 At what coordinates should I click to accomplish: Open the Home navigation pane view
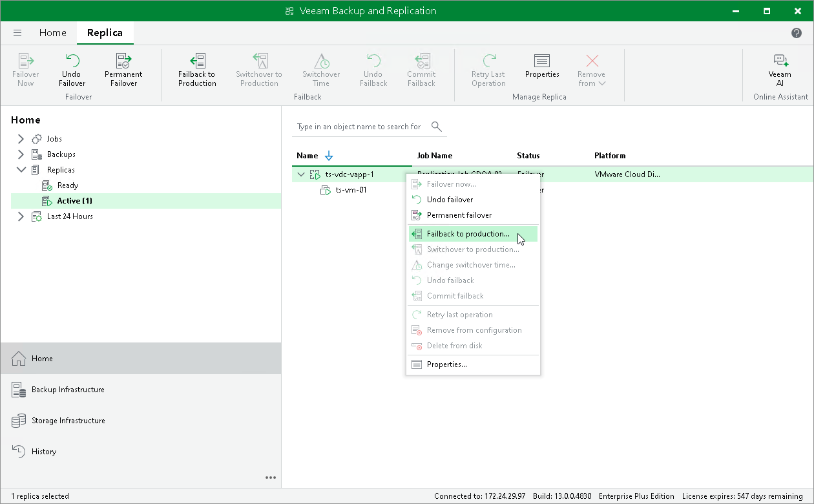coord(141,358)
